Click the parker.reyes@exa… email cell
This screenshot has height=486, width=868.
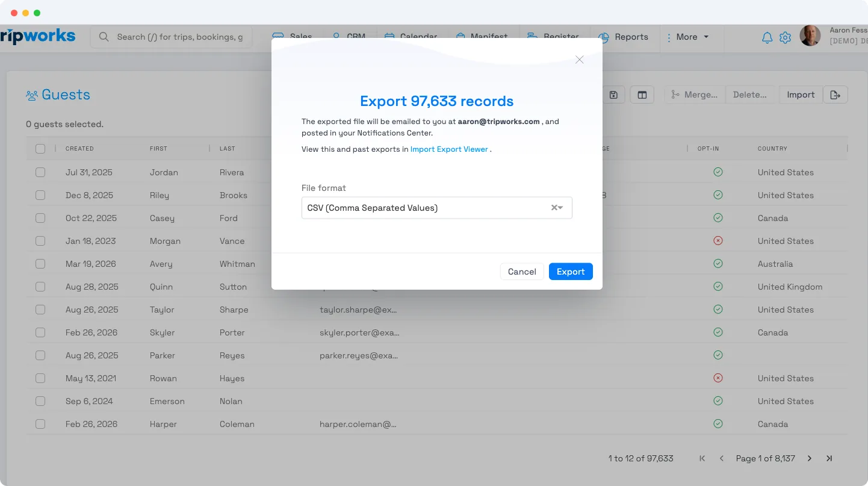359,355
